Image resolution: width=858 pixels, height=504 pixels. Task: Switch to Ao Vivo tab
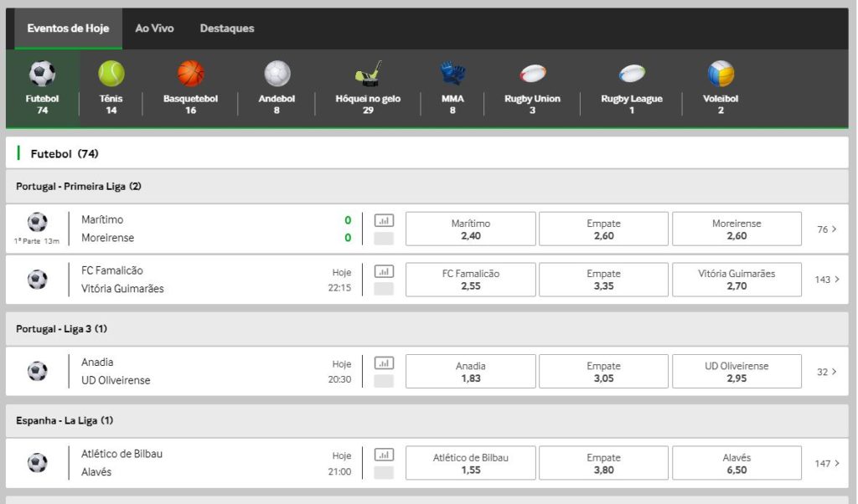pyautogui.click(x=154, y=28)
